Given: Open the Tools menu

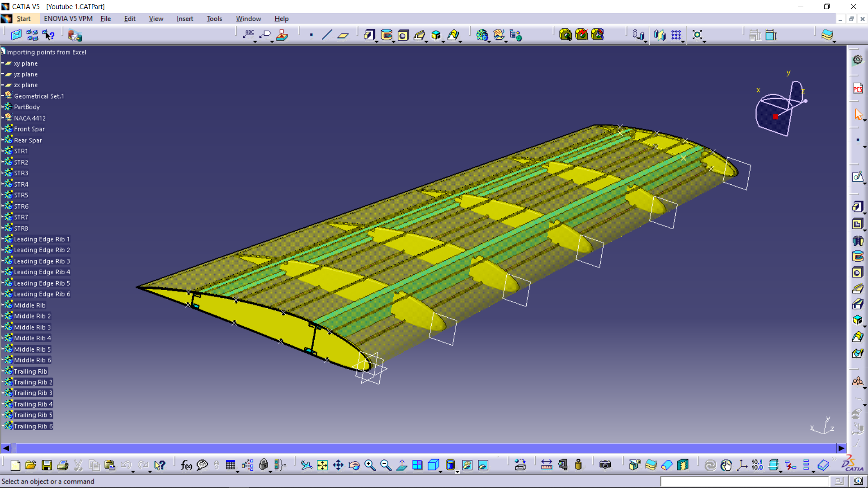Looking at the screenshot, I should click(214, 19).
